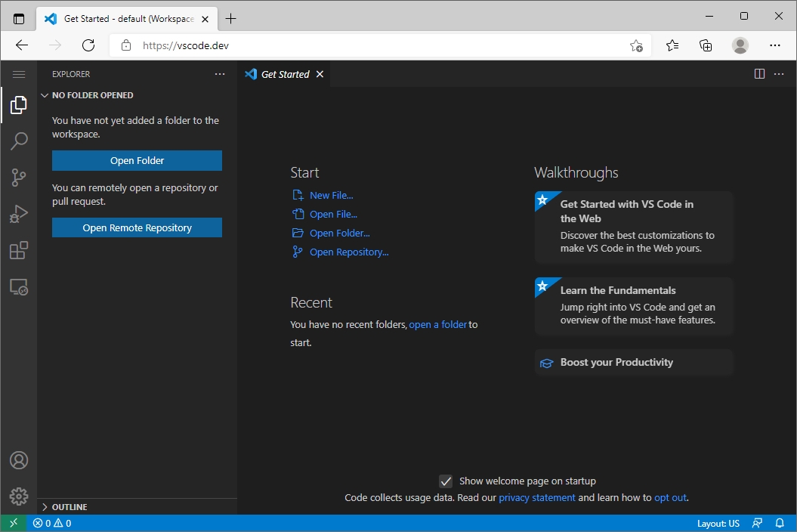Click the blue Open Folder button
The height and width of the screenshot is (532, 797).
point(137,160)
